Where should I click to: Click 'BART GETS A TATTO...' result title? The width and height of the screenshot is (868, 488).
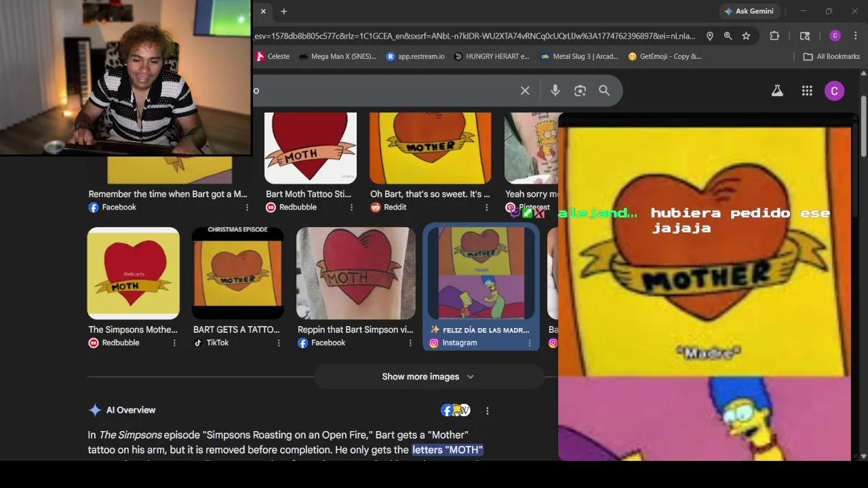pos(236,329)
